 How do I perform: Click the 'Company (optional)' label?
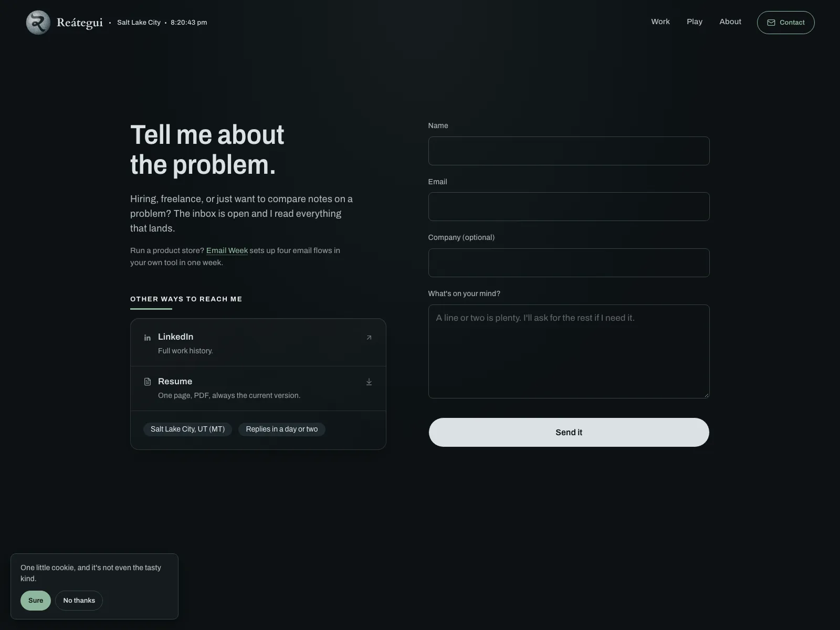(461, 237)
